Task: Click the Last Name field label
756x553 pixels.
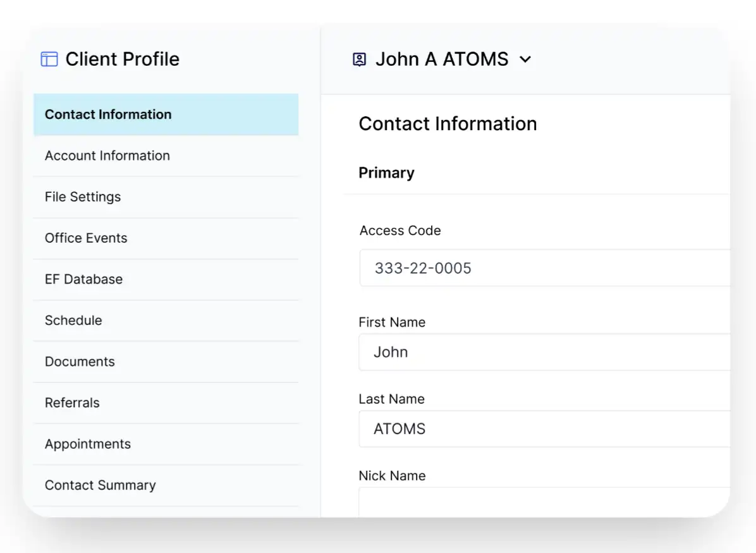Action: (x=391, y=399)
